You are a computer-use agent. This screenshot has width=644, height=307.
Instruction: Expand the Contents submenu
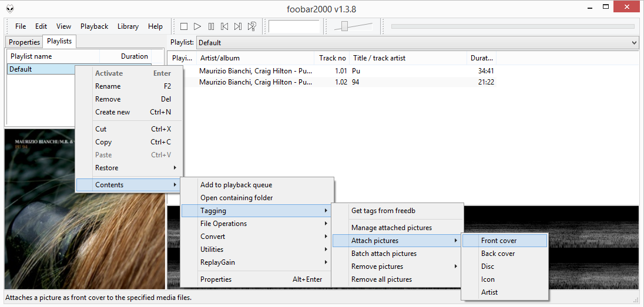(129, 185)
